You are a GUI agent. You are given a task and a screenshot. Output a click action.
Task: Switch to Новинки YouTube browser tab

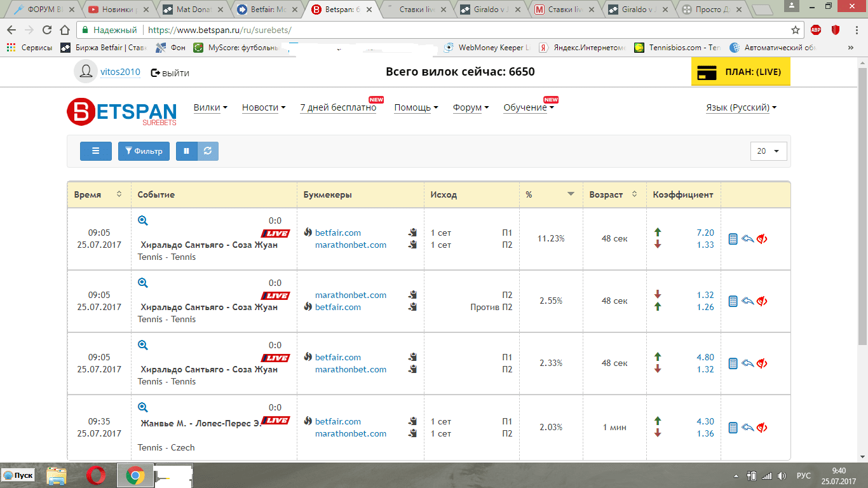click(118, 10)
